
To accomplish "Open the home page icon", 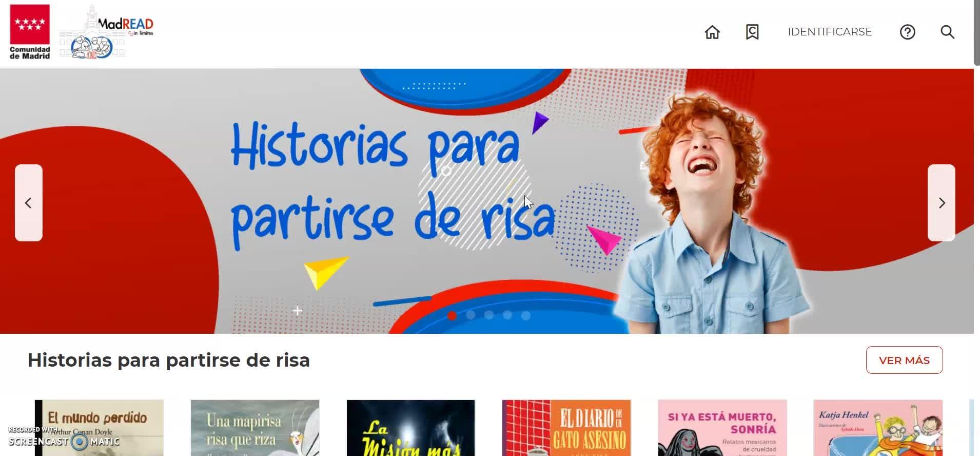I will tap(712, 32).
